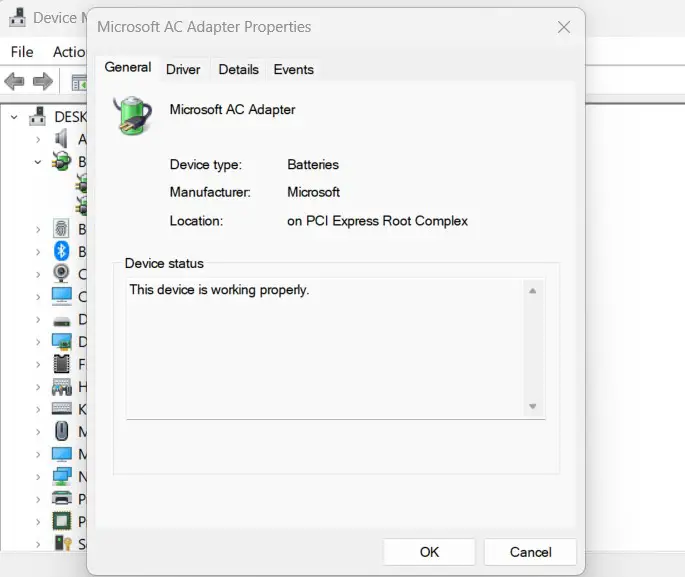The image size is (685, 577).
Task: Click the Forward arrow in Device Manager toolbar
Action: point(42,81)
